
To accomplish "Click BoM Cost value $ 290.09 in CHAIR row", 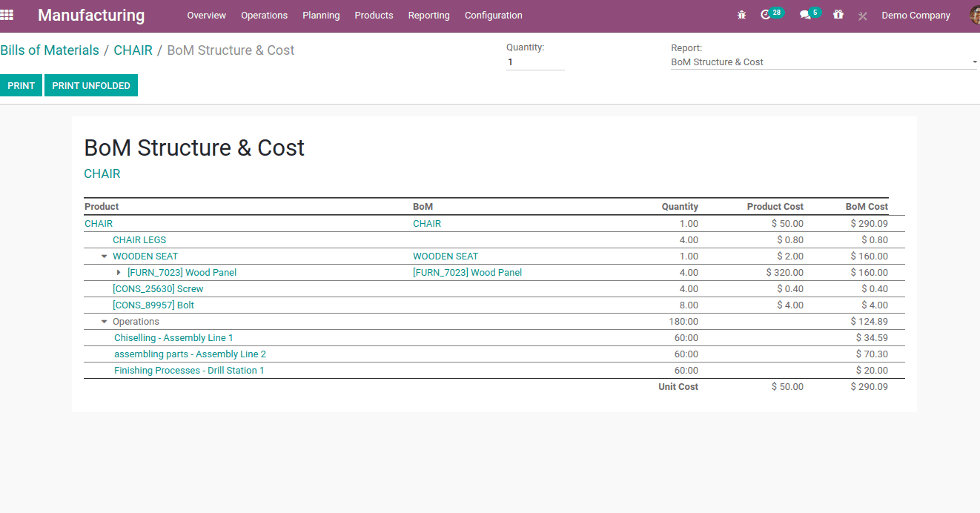I will tap(869, 224).
